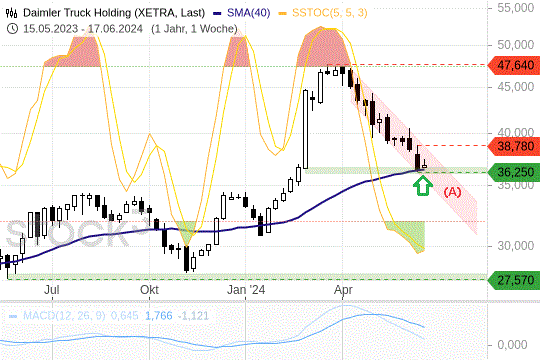Click the Okt time axis label
The width and height of the screenshot is (540, 360).
coord(149,290)
